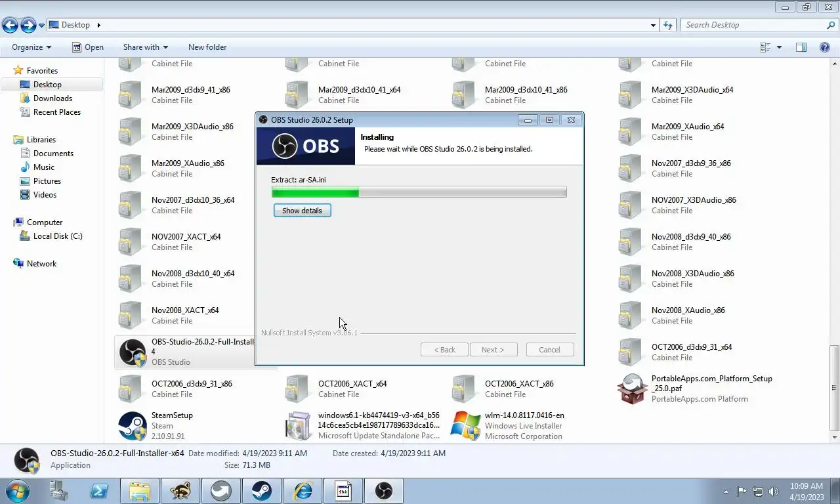Click Show details in OBS Setup

click(x=302, y=211)
